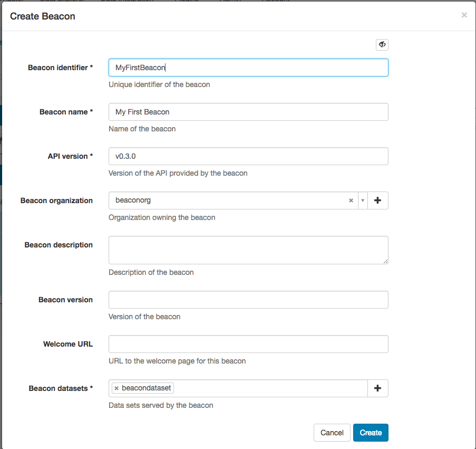Select the API version text box
The height and width of the screenshot is (449, 476).
tap(248, 156)
